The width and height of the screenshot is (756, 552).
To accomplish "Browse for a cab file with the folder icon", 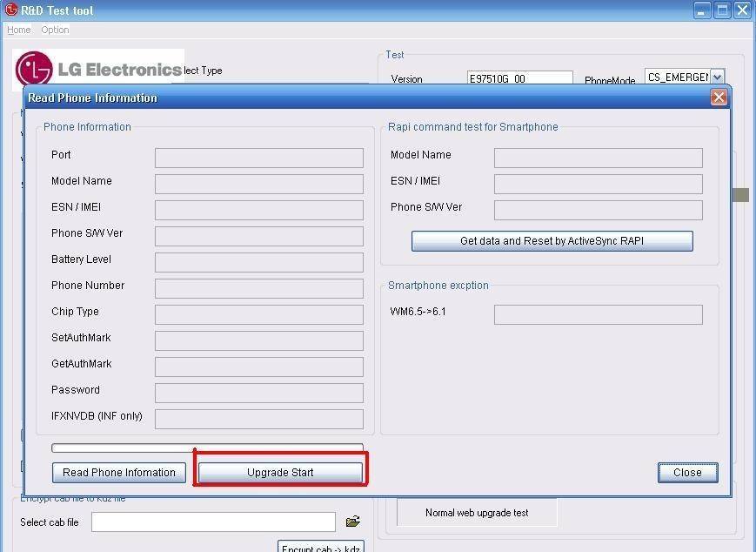I will pyautogui.click(x=353, y=522).
